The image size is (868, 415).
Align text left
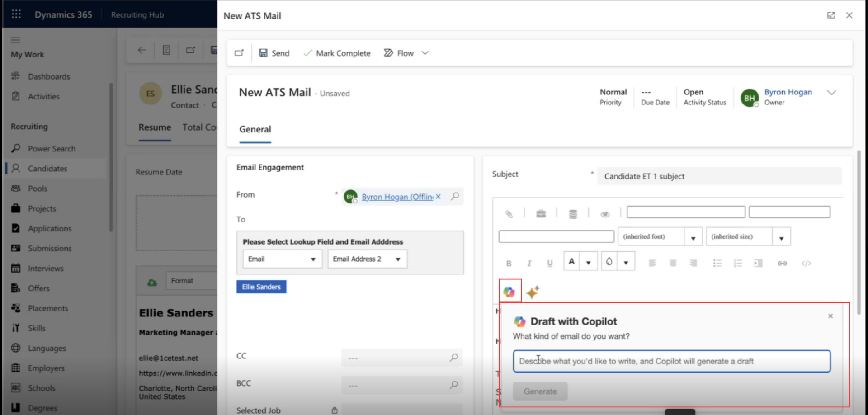click(652, 263)
